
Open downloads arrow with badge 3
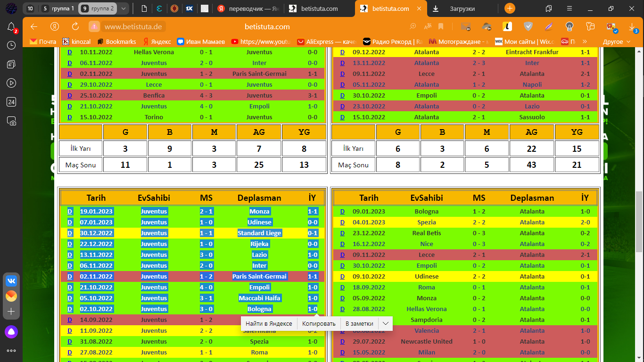[x=633, y=28]
